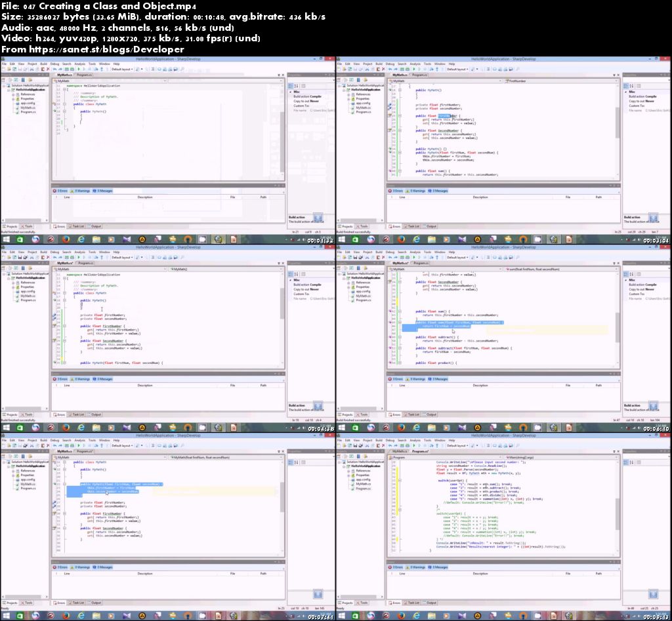
Task: Expand the References node in the 00:01:32 frame
Action: click(13, 94)
